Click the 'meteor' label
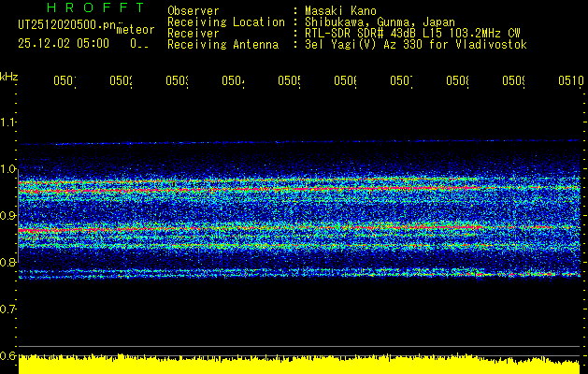This screenshot has width=588, height=374. point(136,30)
